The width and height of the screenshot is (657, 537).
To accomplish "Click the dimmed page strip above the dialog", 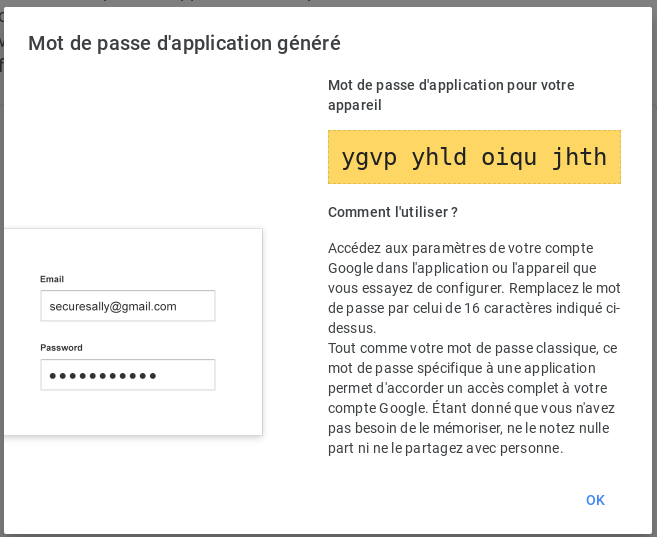I will click(328, 3).
